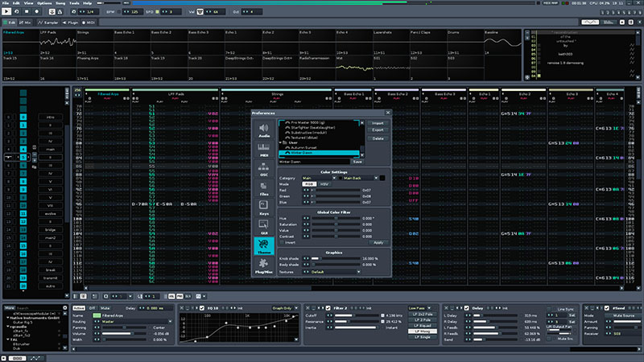Viewport: 644px width, 362px height.
Task: Collapse the Native Instruments GmbH plugin group
Action: (x=8, y=318)
